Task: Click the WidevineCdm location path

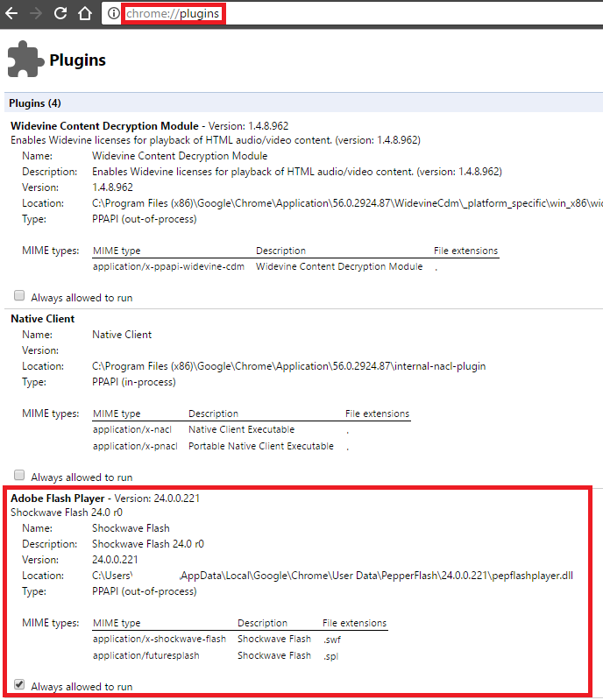Action: click(347, 203)
